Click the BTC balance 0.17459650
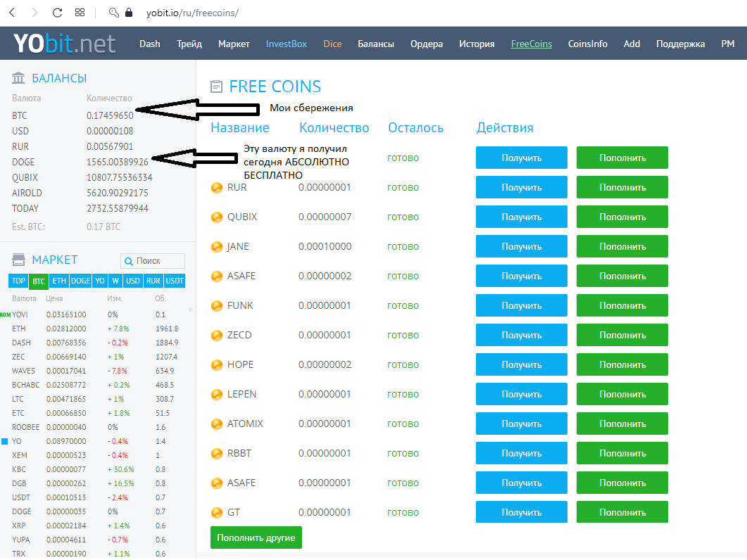 (x=110, y=115)
